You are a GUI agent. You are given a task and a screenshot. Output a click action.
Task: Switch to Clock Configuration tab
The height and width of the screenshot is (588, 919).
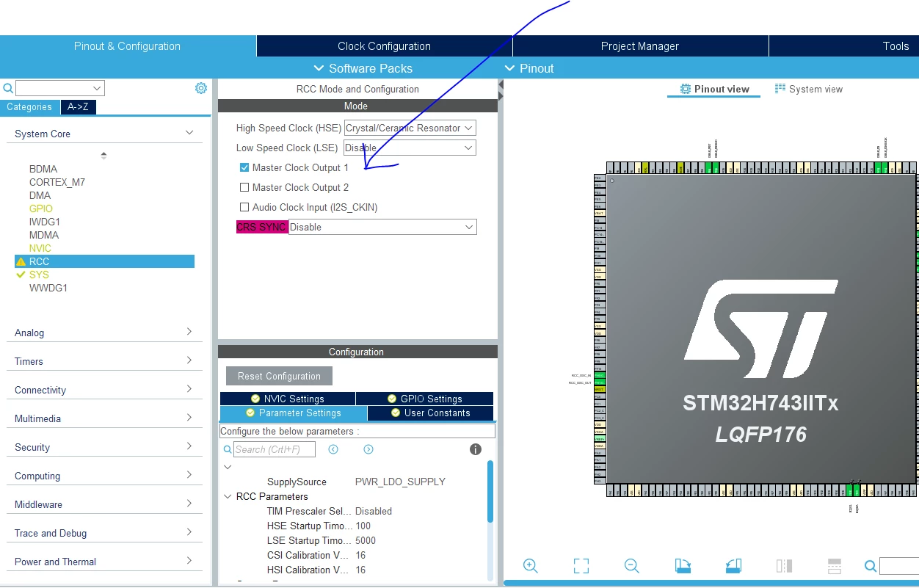coord(385,46)
